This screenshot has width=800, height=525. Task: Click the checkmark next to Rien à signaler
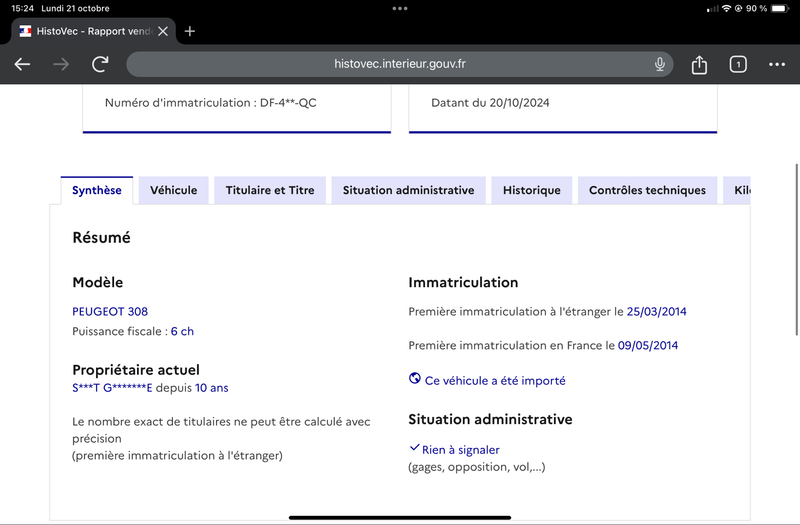[414, 448]
